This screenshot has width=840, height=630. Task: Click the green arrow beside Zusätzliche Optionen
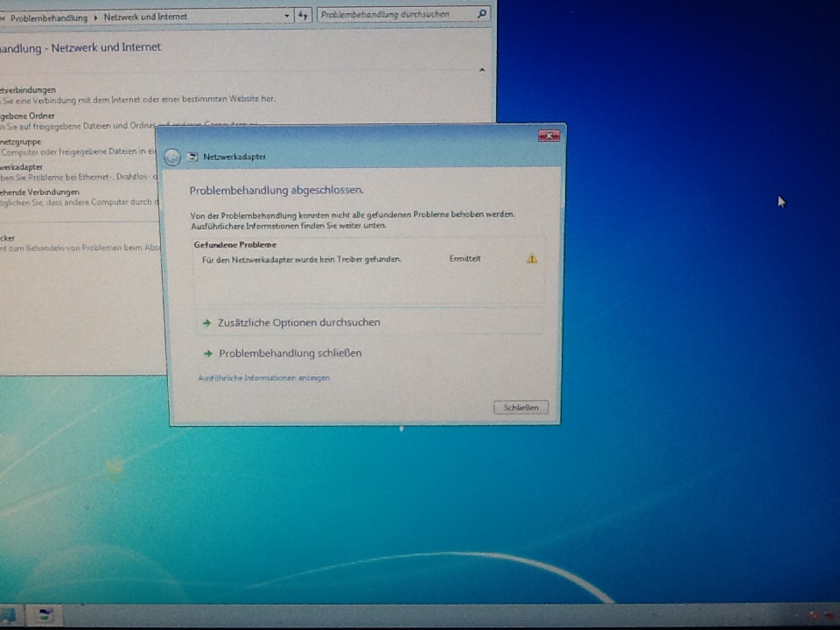click(x=206, y=323)
